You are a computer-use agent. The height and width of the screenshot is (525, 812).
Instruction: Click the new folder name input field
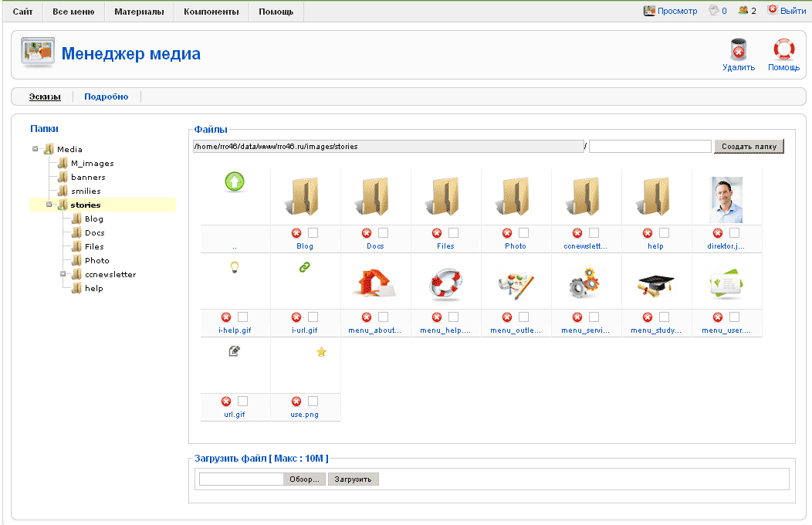[x=650, y=146]
